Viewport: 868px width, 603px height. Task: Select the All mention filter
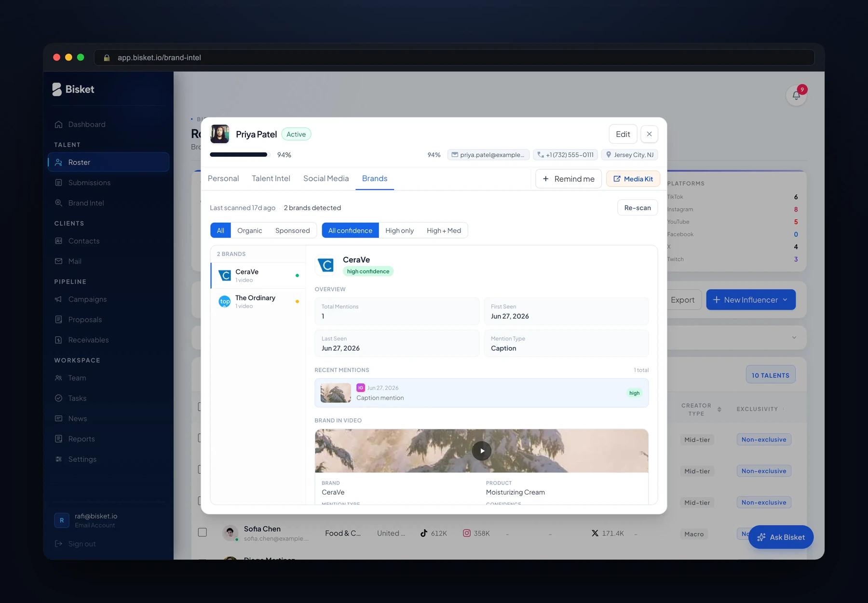tap(220, 230)
